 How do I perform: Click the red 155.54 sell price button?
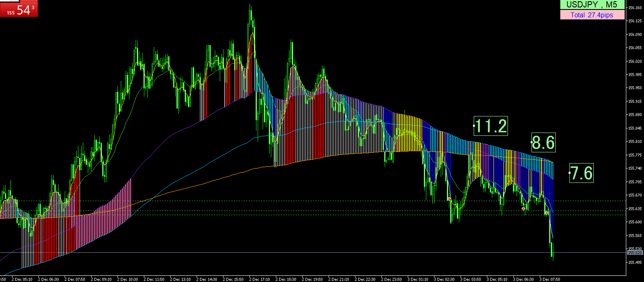coord(19,9)
